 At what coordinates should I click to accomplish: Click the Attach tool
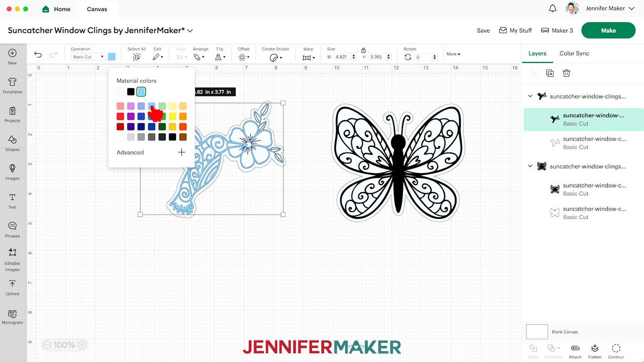click(x=575, y=351)
